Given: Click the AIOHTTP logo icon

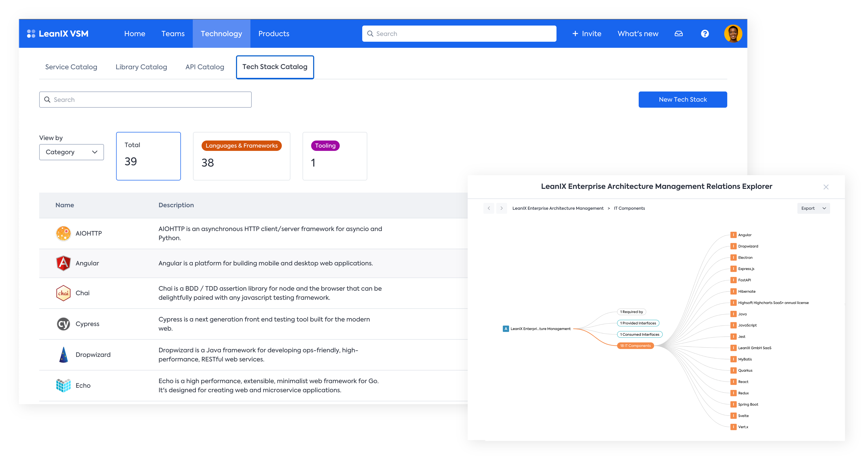Looking at the screenshot, I should pos(63,233).
